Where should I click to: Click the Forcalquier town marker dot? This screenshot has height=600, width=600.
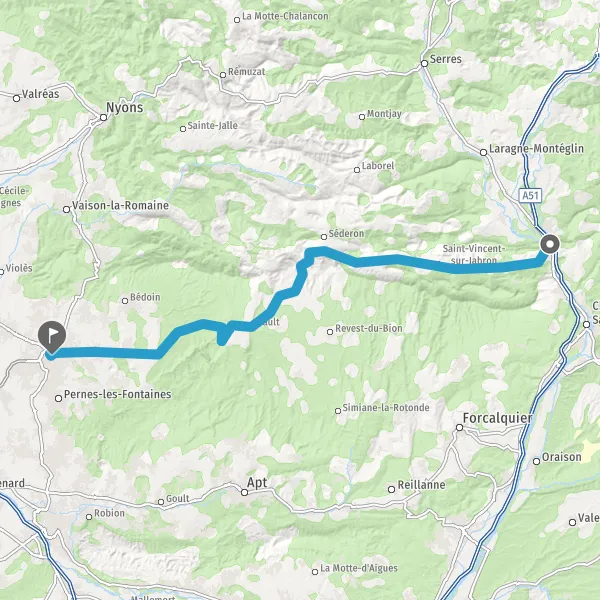(x=460, y=427)
